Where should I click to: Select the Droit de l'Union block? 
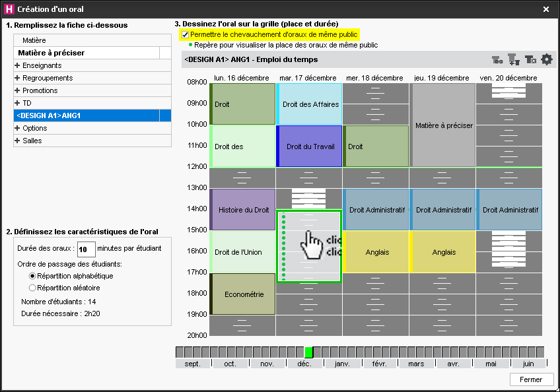point(242,251)
